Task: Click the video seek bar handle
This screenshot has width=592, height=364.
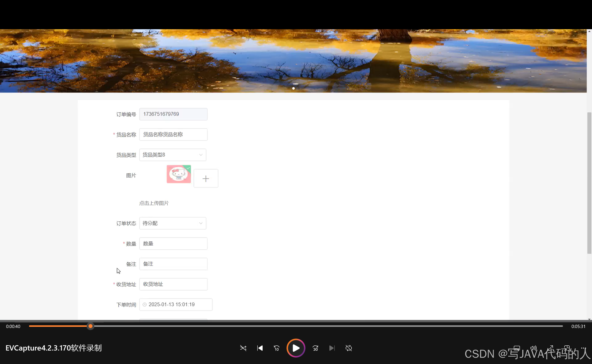Action: [90, 326]
